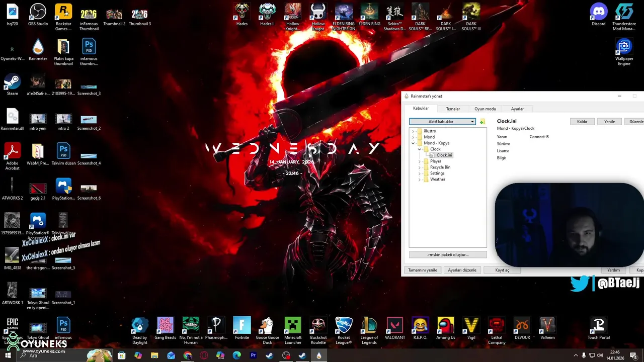Open the Wallpaper Engine desktop icon
Image resolution: width=644 pixels, height=362 pixels.
coord(624,52)
